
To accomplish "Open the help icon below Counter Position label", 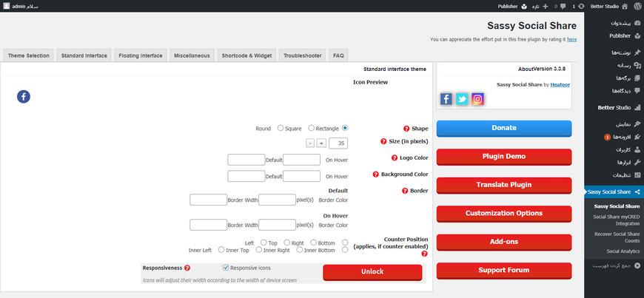I will pyautogui.click(x=425, y=254).
